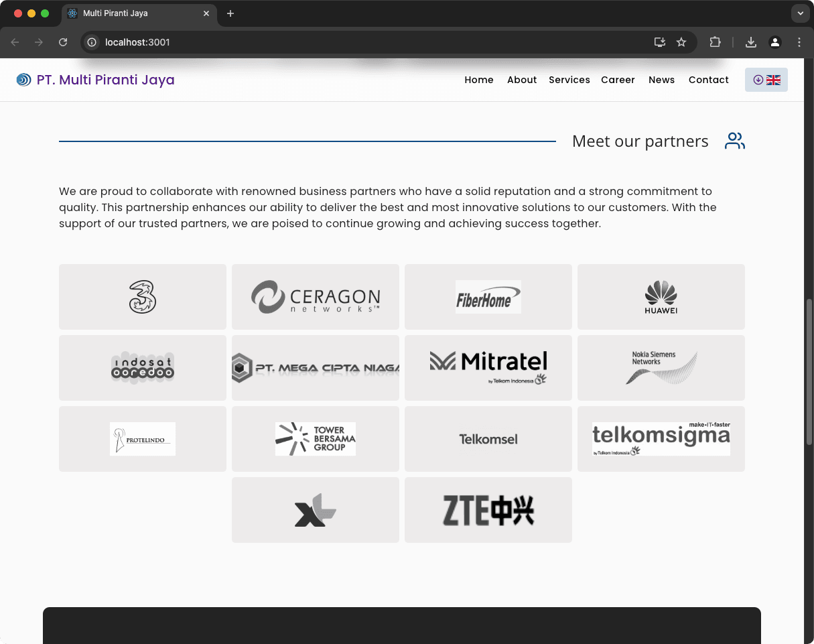Open the Chrome extensions puzzle icon
This screenshot has height=644, width=814.
(x=715, y=42)
